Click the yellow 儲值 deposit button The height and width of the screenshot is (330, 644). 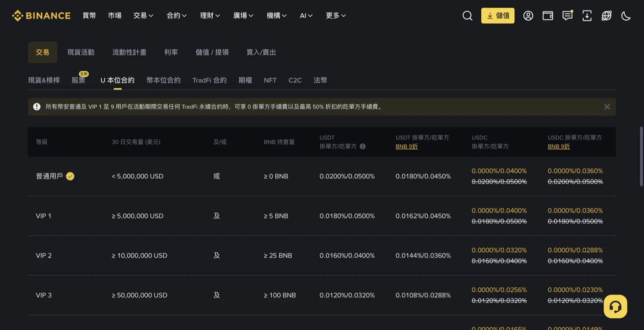[498, 16]
